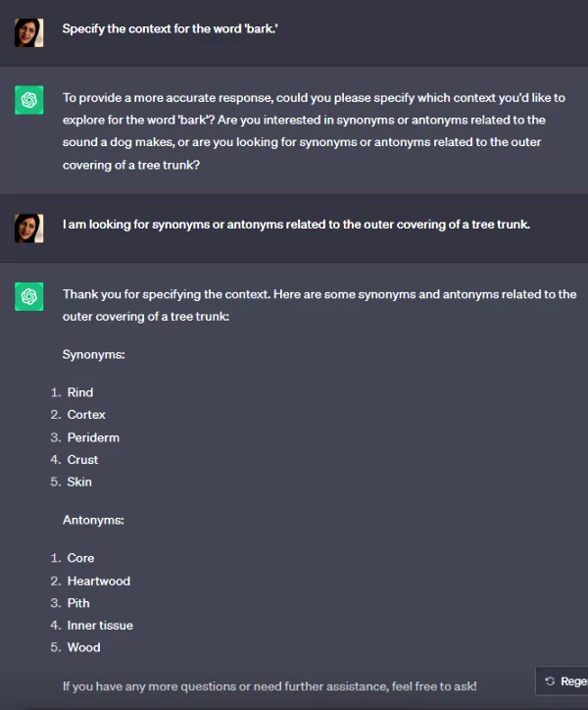Click the synonym 'Rind' list item
The height and width of the screenshot is (710, 588).
point(80,392)
